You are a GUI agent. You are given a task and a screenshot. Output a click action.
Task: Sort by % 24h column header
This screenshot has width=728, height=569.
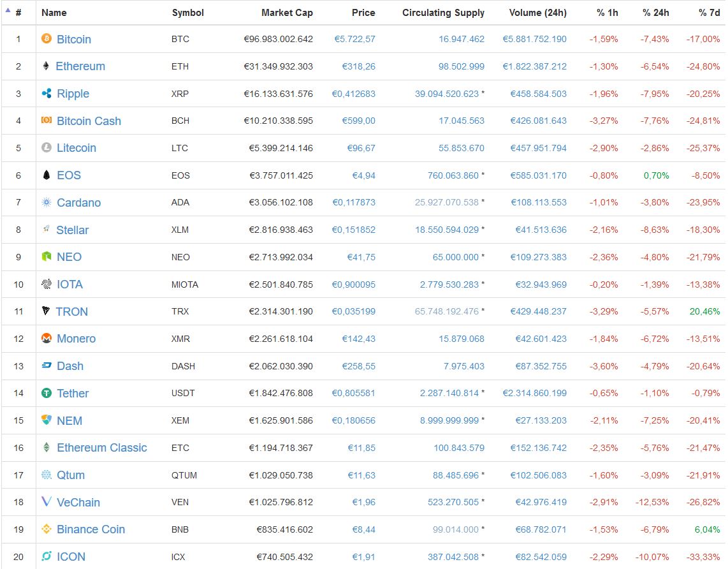(655, 13)
